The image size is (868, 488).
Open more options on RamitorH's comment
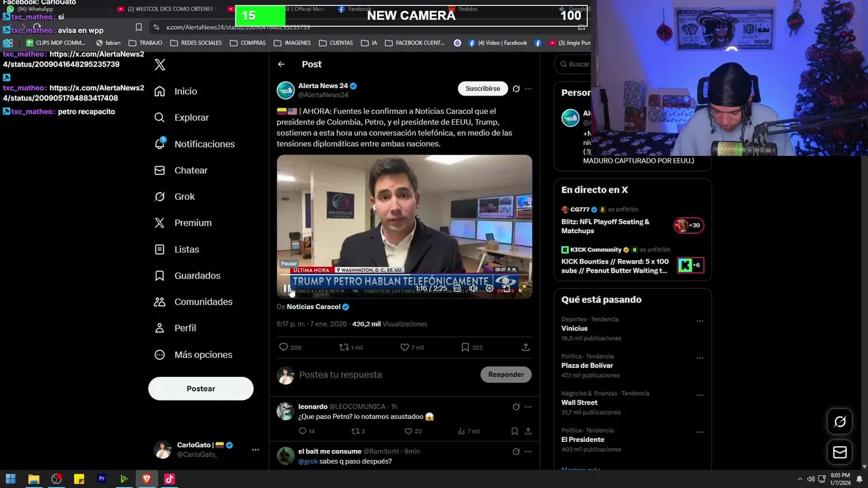coord(528,451)
